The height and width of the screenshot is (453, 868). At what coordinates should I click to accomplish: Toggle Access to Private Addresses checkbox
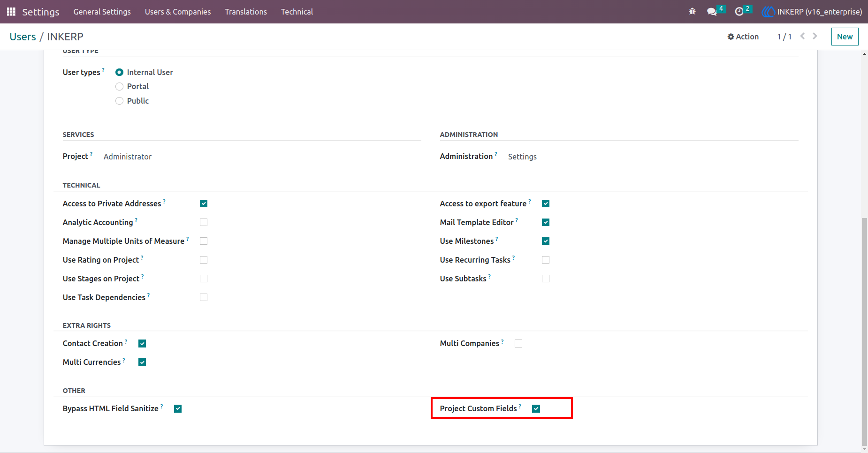(x=204, y=204)
